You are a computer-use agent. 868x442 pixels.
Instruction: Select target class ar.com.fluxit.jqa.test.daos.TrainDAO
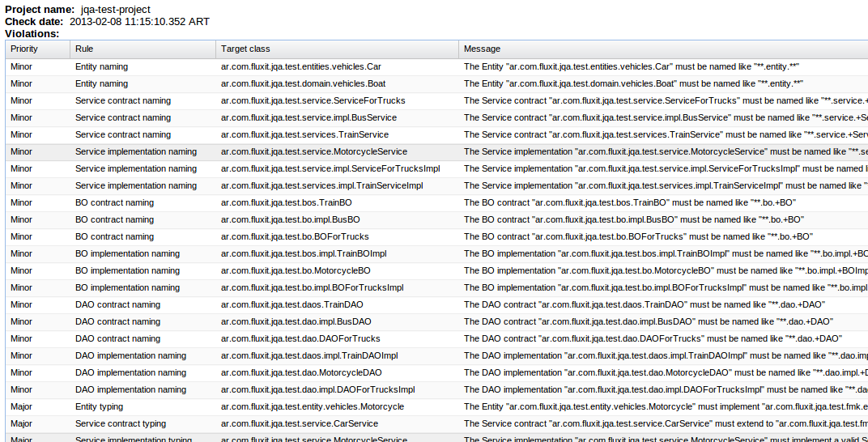click(292, 305)
